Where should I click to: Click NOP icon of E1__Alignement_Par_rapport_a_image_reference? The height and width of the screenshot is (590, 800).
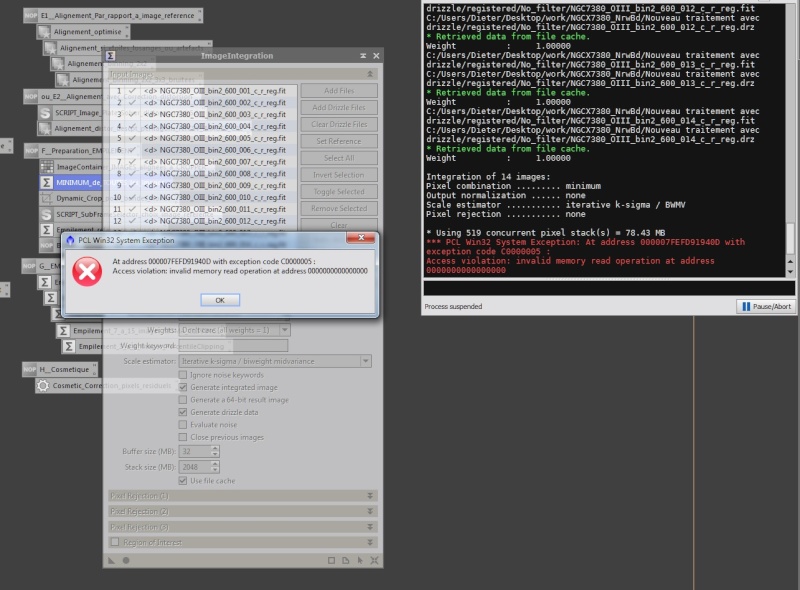click(31, 16)
